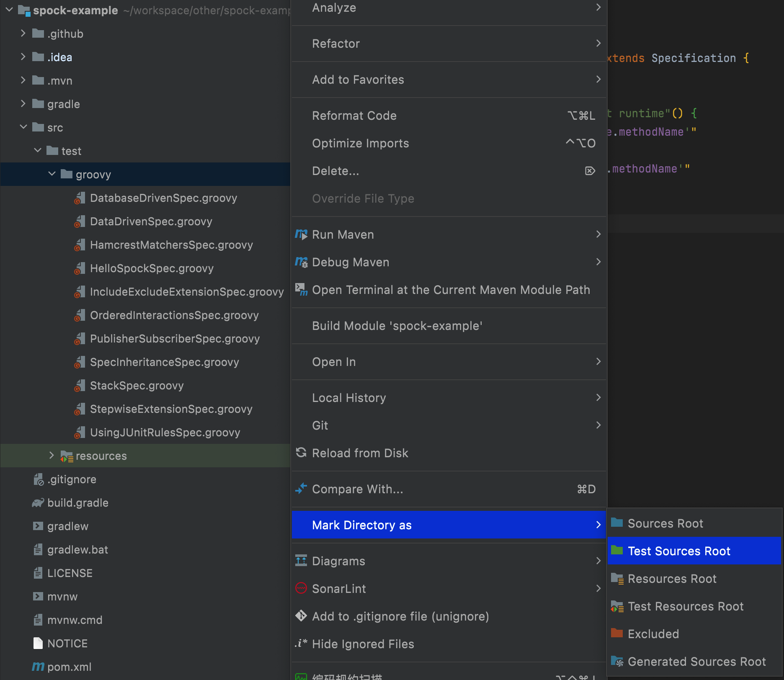Click the Generated Sources Root folder icon
Screen dimensions: 784x680
tap(617, 661)
